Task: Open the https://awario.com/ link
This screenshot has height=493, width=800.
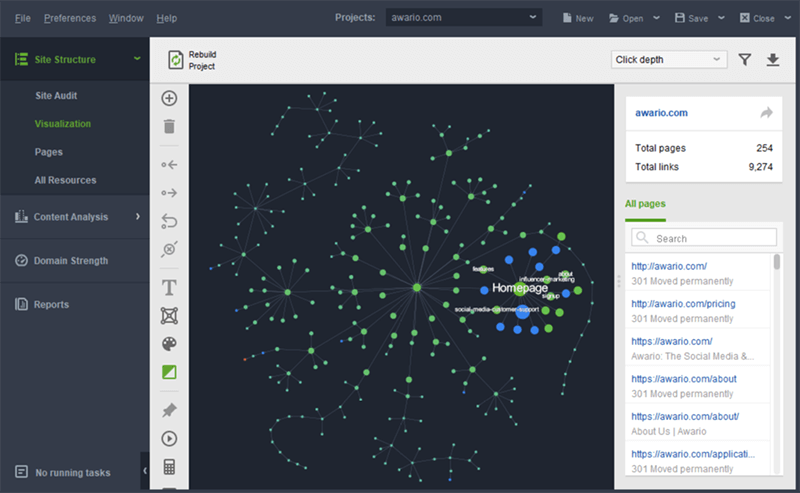Action: click(x=671, y=341)
